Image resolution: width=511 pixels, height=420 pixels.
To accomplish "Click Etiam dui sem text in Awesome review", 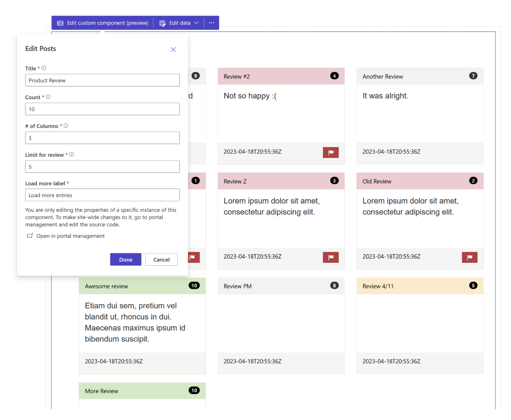I will (135, 322).
